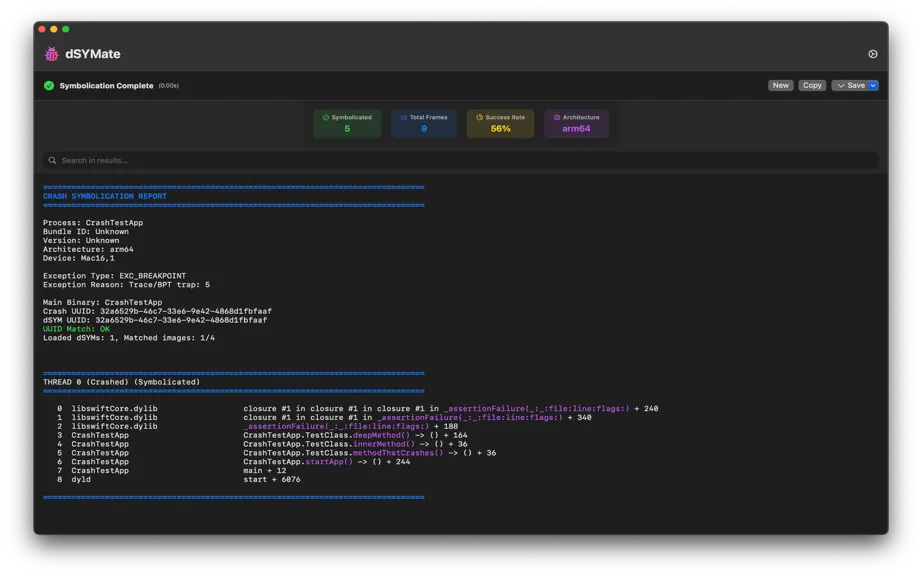Click the Bundle ID: Unknown line
The width and height of the screenshot is (922, 576).
[x=86, y=232]
